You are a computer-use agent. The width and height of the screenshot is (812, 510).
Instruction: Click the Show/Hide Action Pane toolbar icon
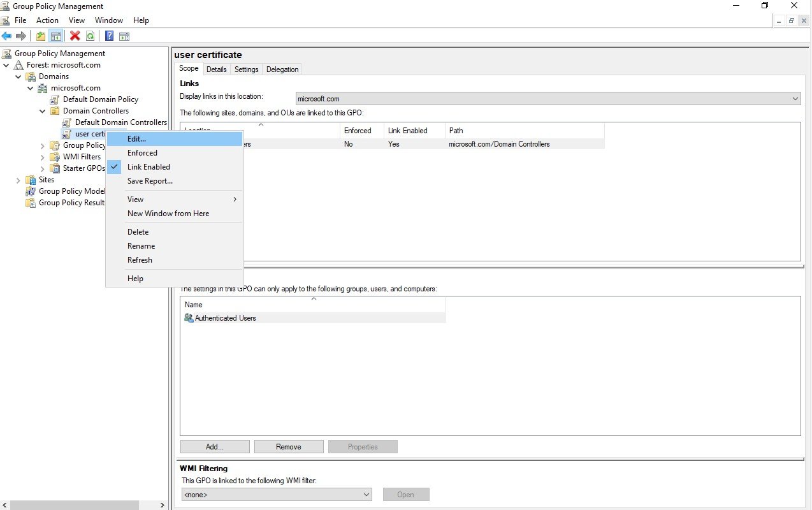click(x=124, y=36)
